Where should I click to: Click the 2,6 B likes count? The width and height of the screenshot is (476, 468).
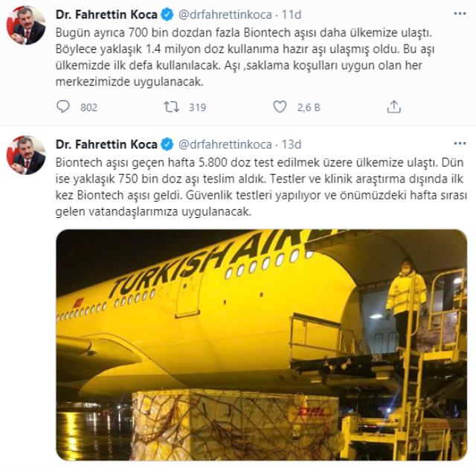tap(309, 107)
